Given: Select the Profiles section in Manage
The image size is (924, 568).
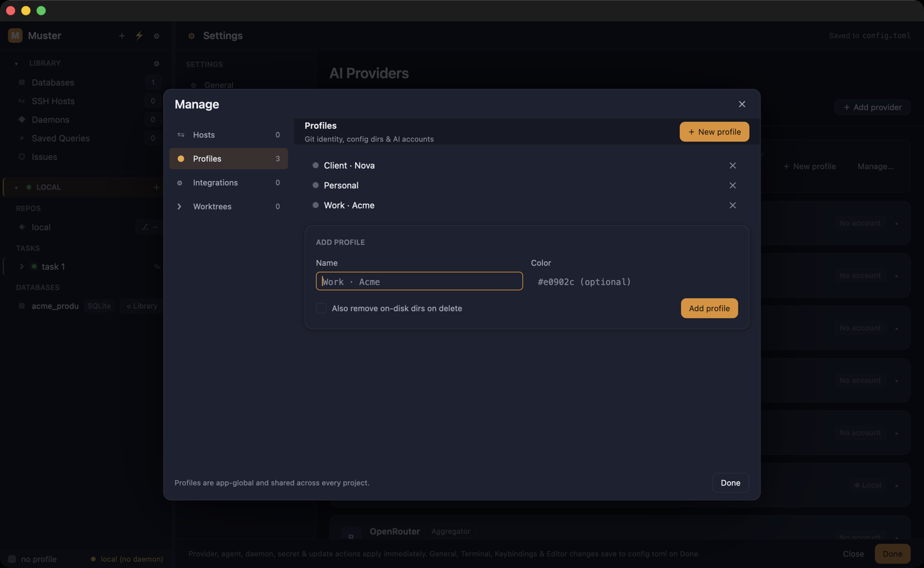Looking at the screenshot, I should [x=229, y=159].
